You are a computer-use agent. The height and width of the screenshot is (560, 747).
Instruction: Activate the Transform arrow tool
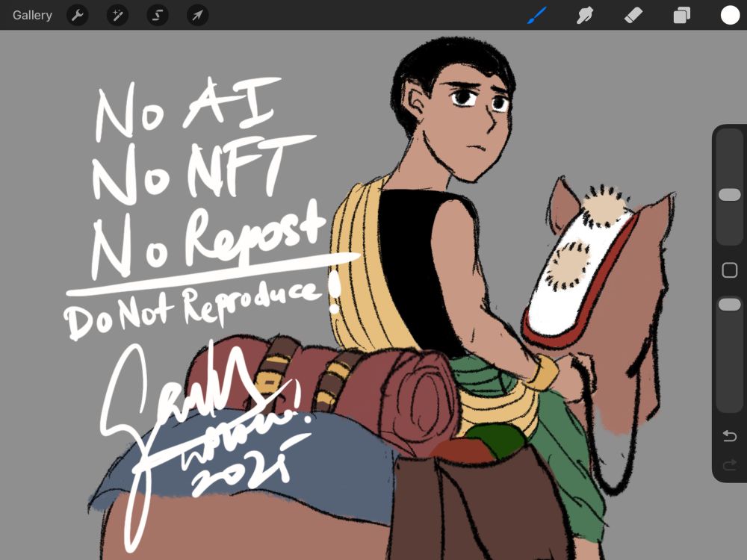pos(197,15)
